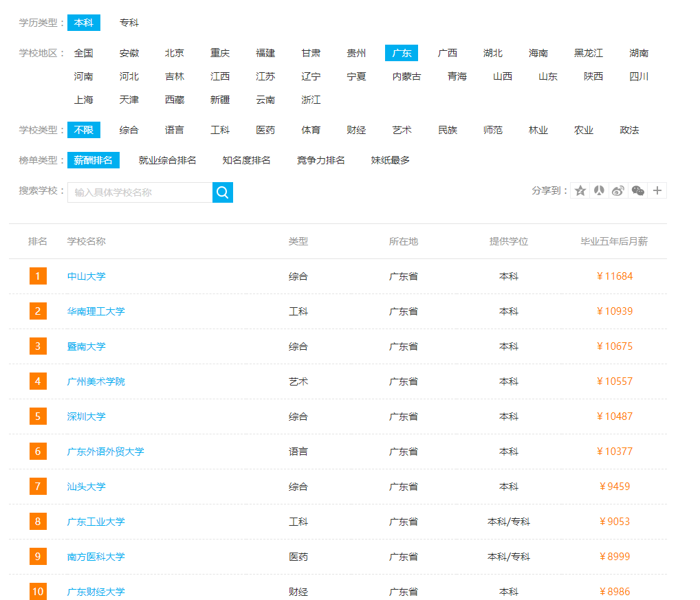Viewport: 700px width, 600px height.
Task: Click 本科/专科 degree cell for 广东工业大学
Action: click(x=508, y=522)
